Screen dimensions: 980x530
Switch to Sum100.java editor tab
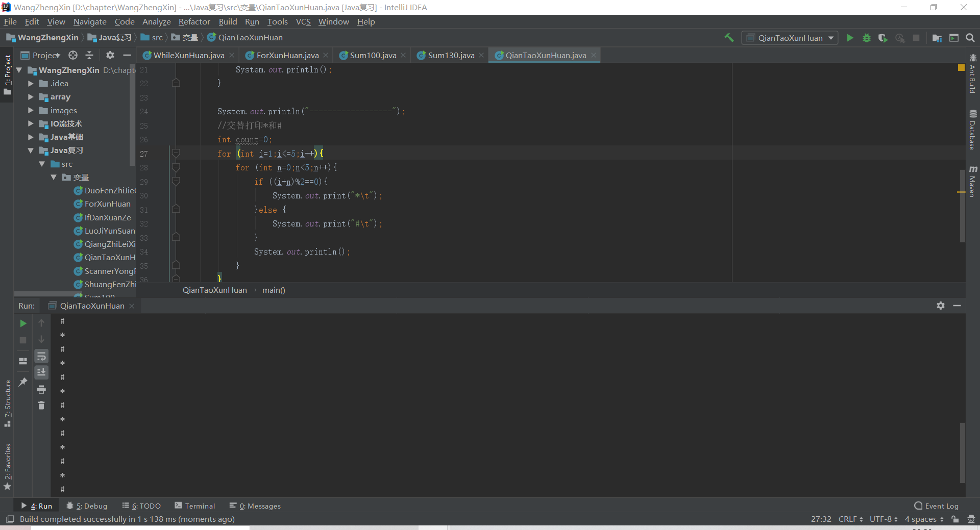click(373, 55)
